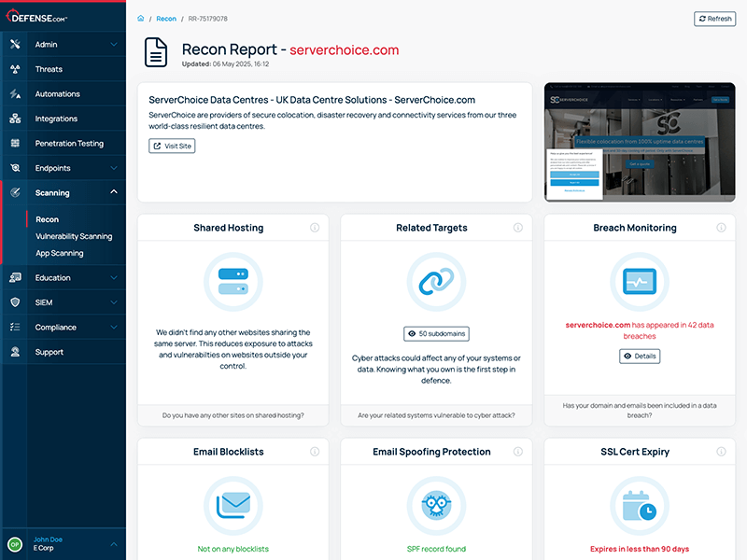Open Compliance using its checklist icon
747x560 pixels.
pyautogui.click(x=15, y=327)
